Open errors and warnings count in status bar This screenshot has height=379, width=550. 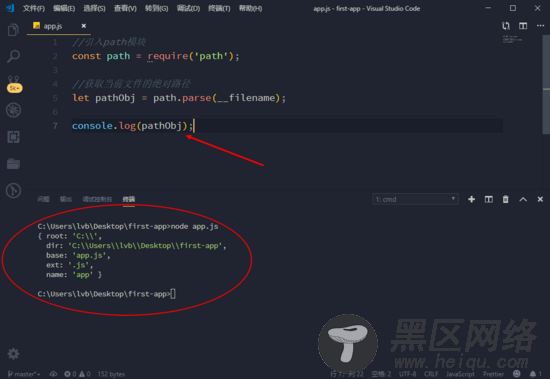pyautogui.click(x=78, y=374)
